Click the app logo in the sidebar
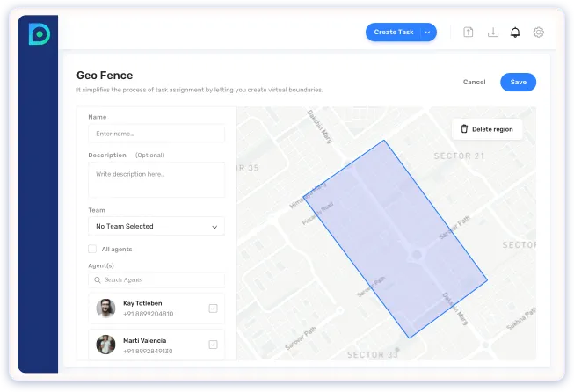The width and height of the screenshot is (574, 392). click(39, 34)
